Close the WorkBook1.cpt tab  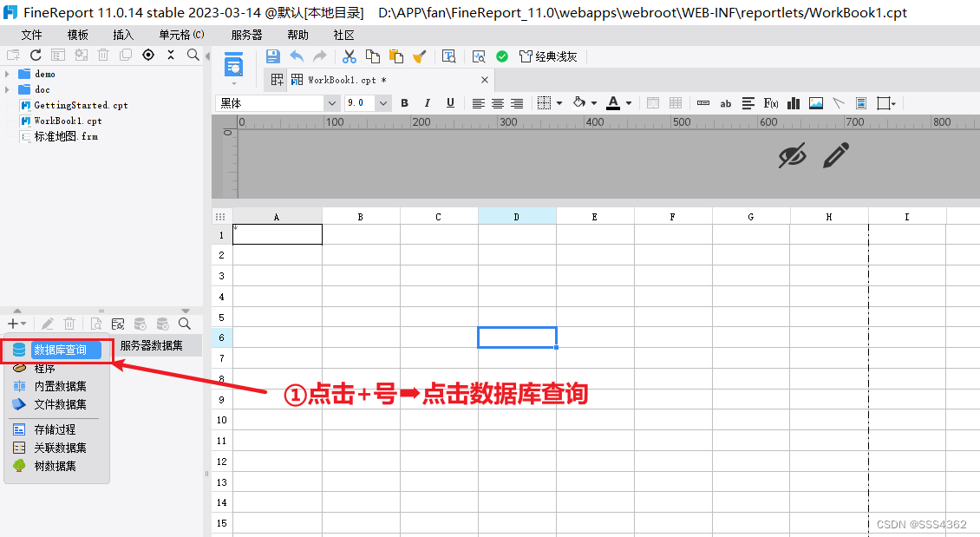click(485, 80)
